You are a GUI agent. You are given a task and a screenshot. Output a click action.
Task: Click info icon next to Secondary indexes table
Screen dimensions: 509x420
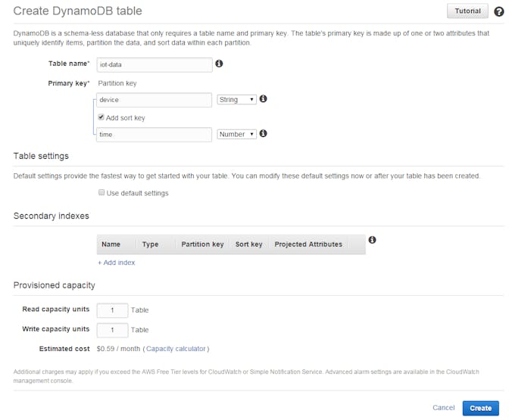coord(372,240)
